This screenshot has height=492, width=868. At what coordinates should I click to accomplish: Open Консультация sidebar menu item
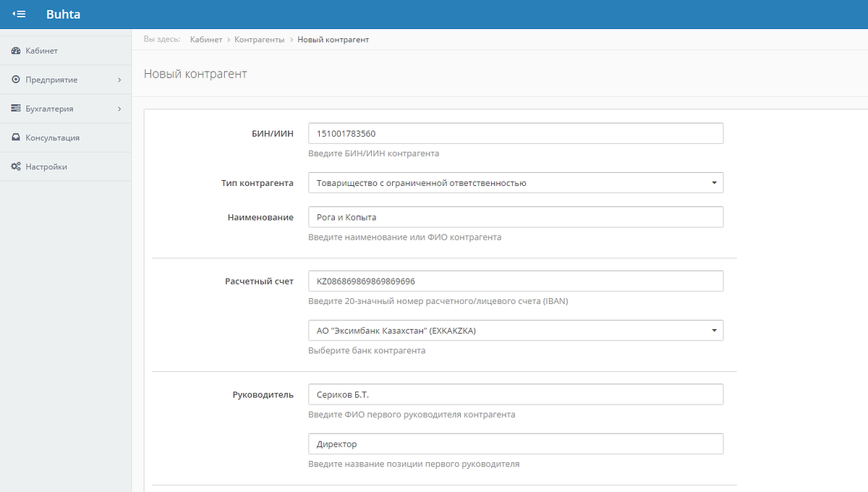coord(65,137)
